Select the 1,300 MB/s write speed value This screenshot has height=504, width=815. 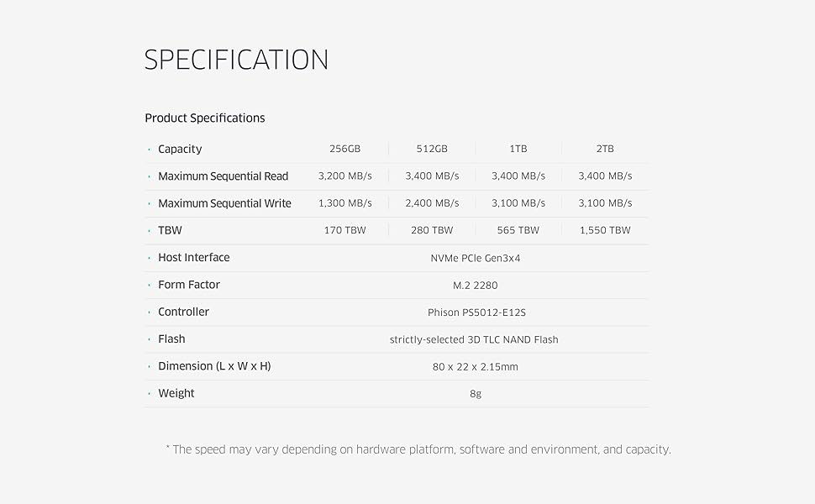[344, 203]
